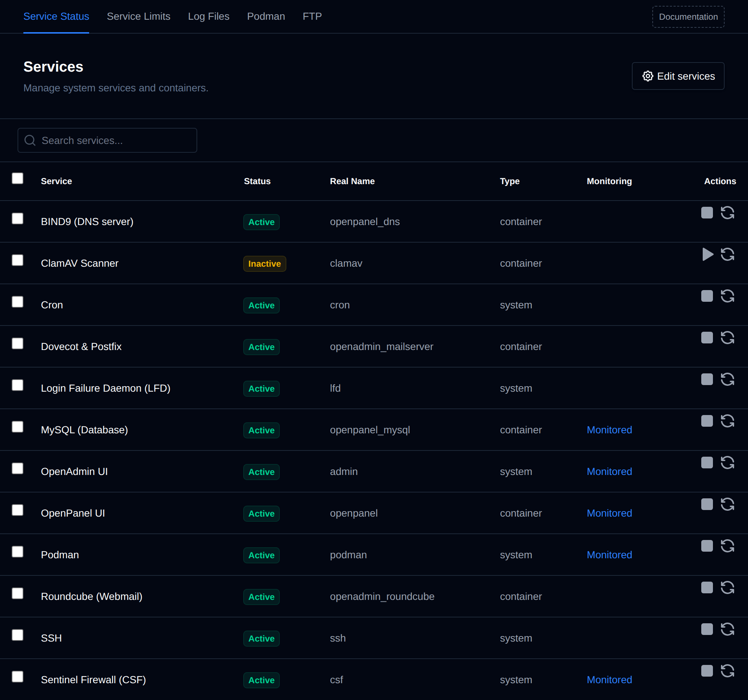Viewport: 748px width, 700px height.
Task: Open Monitored link for Sentinel Firewall (CSF)
Action: 609,680
